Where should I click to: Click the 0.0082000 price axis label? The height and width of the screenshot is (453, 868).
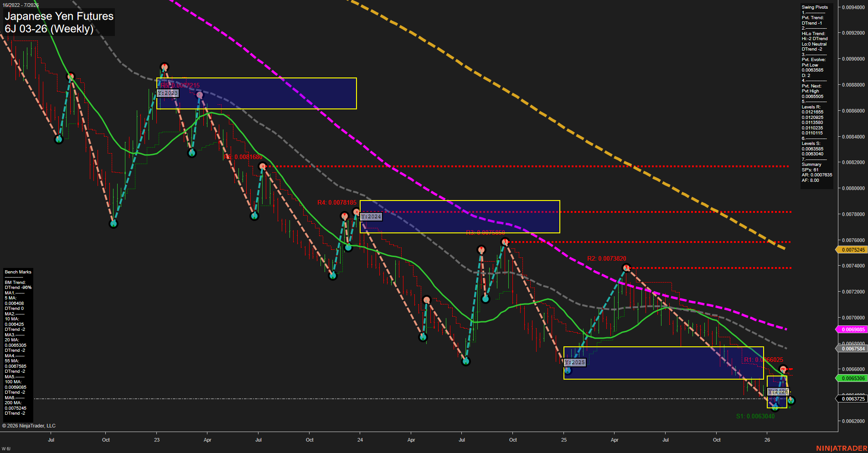pyautogui.click(x=854, y=162)
